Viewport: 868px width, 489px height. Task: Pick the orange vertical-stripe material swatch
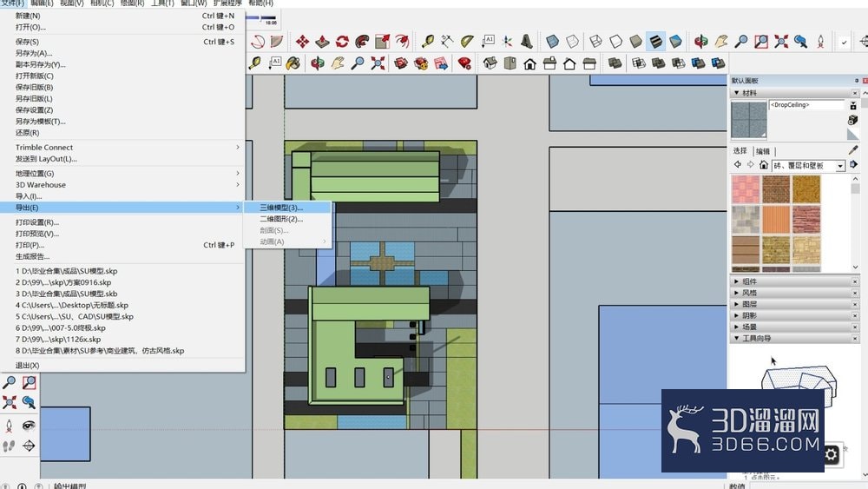[776, 219]
